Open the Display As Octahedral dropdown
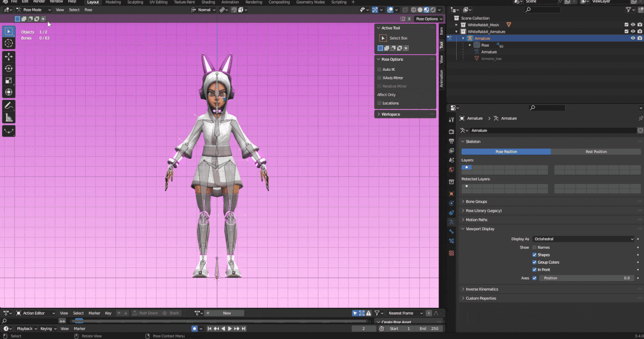Screen dimensions: 644x339 [582, 239]
